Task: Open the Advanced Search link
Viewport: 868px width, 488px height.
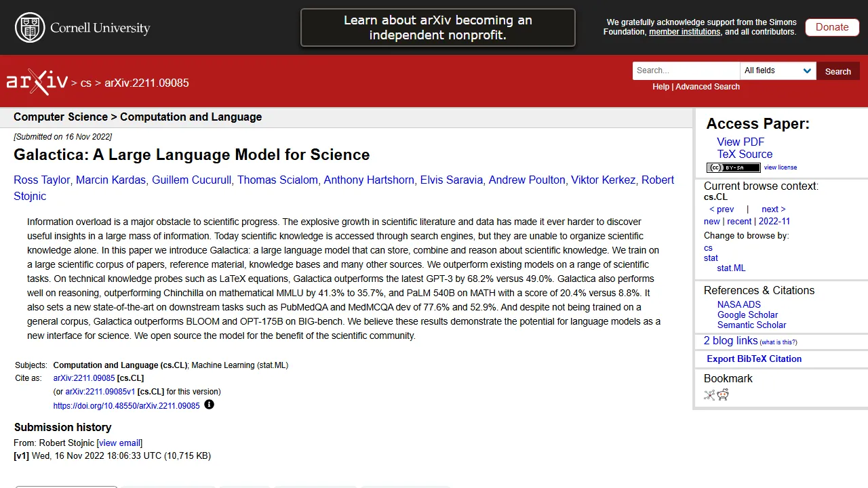Action: pos(707,87)
